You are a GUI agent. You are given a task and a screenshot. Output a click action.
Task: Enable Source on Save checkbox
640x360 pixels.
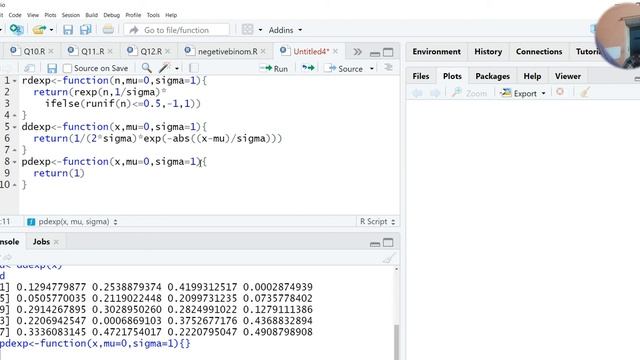(x=68, y=68)
